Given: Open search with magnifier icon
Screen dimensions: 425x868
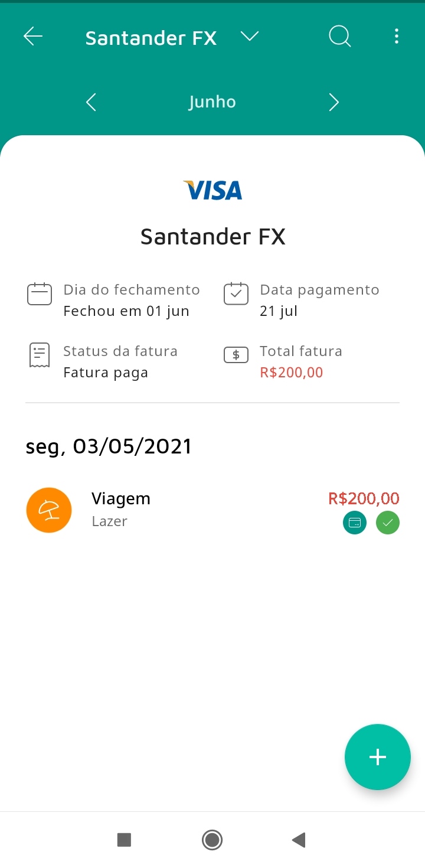Looking at the screenshot, I should [x=339, y=37].
